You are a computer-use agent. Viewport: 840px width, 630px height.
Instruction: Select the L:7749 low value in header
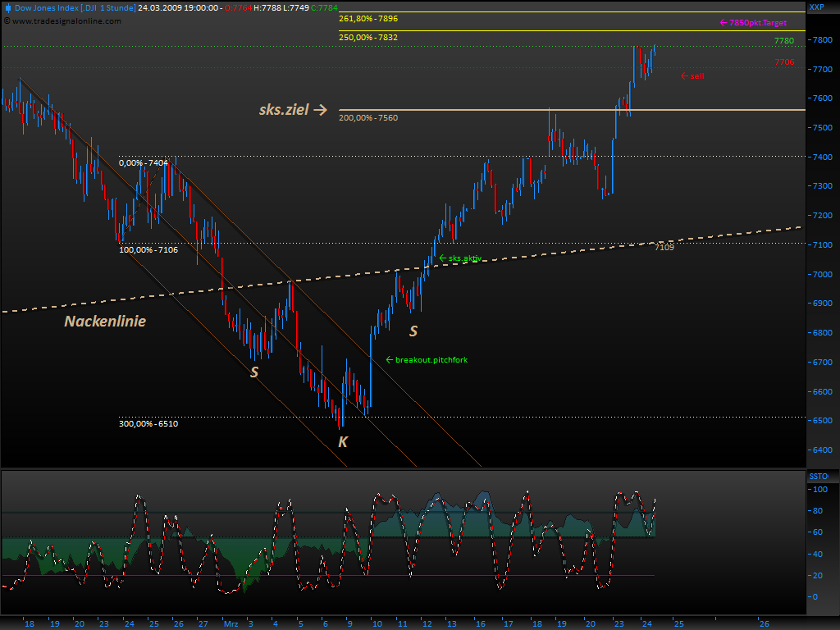click(x=295, y=8)
